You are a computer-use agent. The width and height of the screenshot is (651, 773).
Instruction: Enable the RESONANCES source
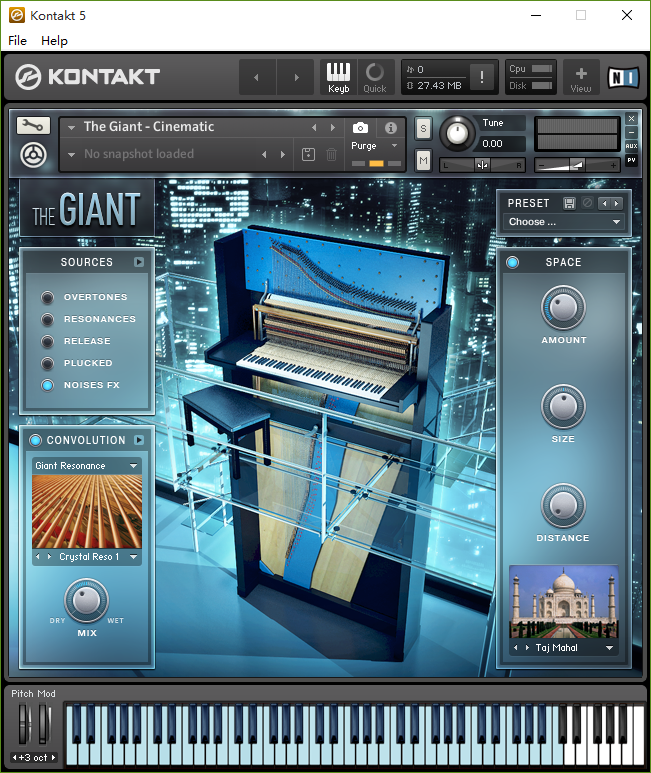[x=47, y=319]
